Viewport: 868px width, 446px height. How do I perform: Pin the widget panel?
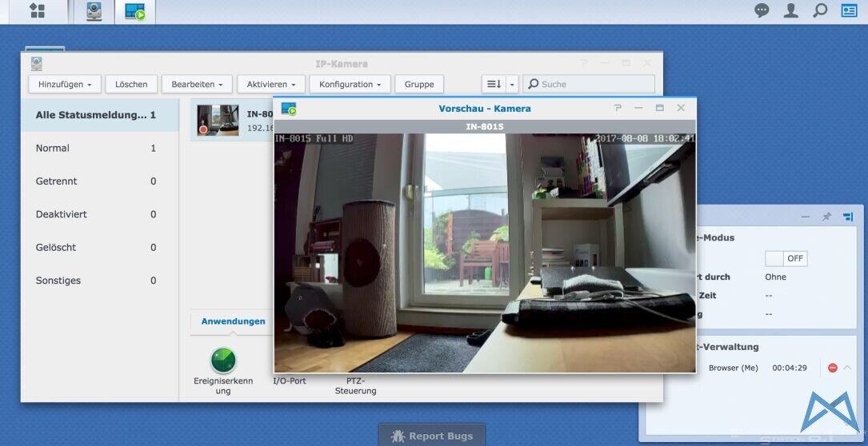click(x=826, y=217)
